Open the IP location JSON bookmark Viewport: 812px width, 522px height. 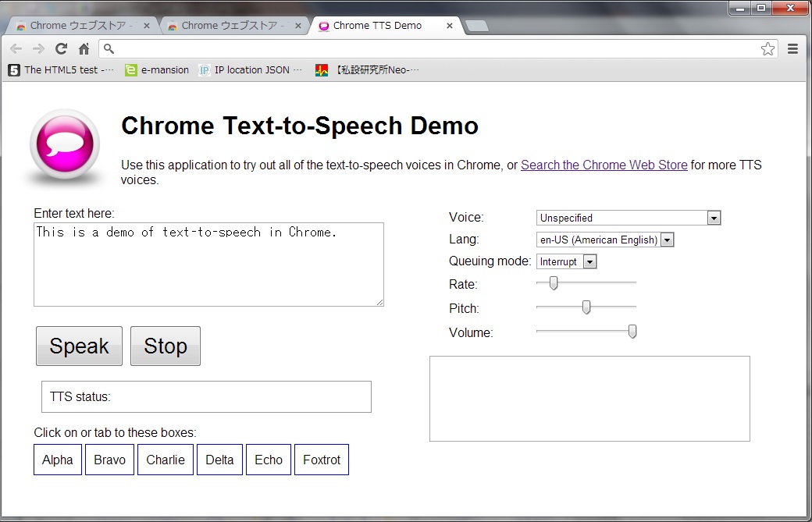click(251, 70)
